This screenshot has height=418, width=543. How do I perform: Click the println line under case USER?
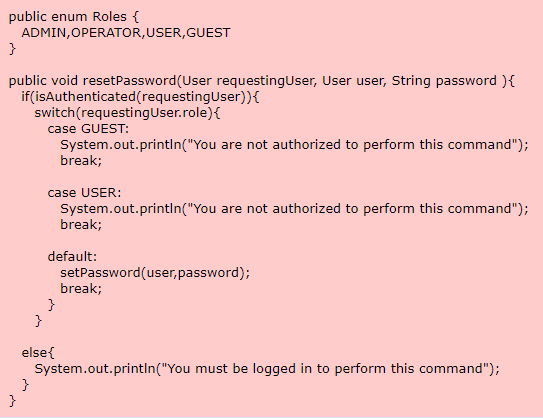[294, 209]
